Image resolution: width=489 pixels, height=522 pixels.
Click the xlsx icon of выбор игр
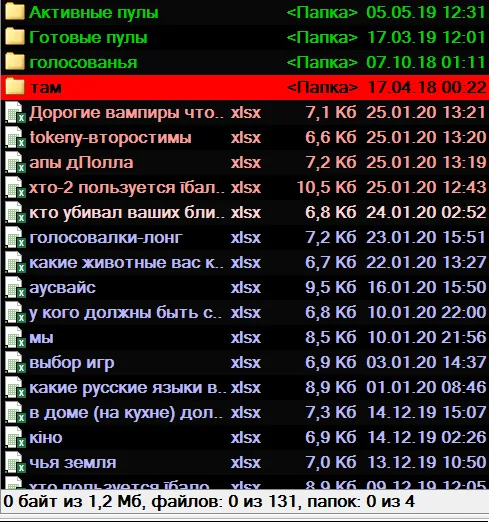pos(16,362)
